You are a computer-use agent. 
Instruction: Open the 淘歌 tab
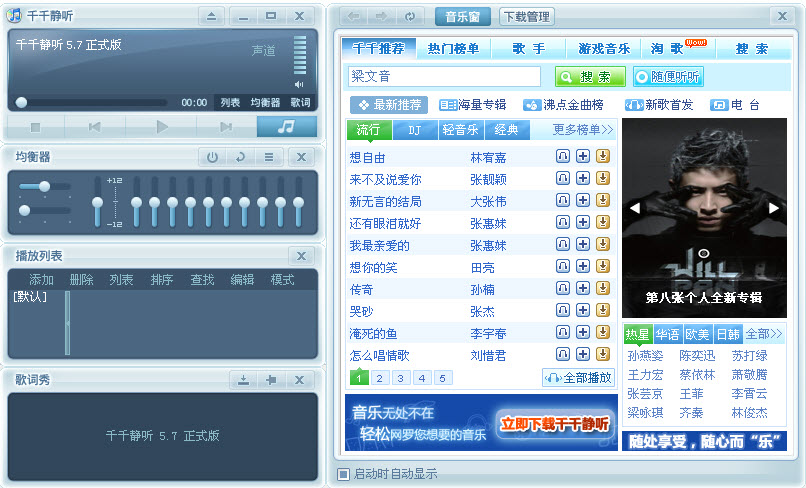678,49
